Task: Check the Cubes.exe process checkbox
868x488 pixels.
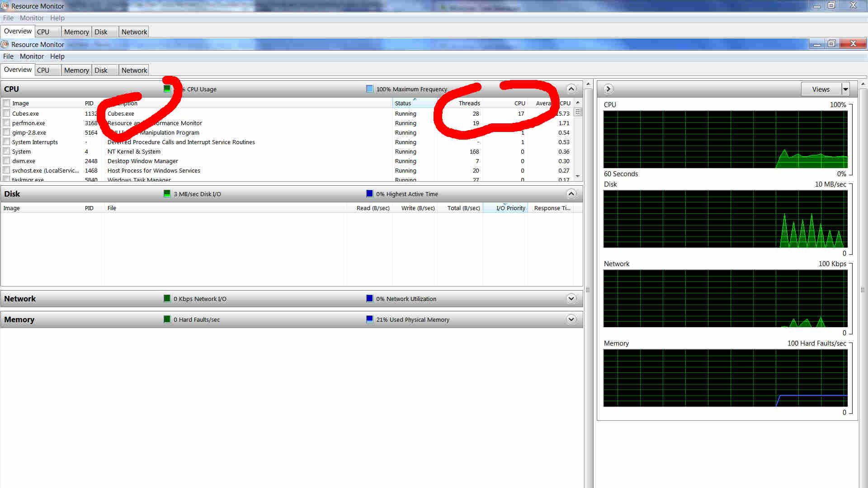Action: [x=7, y=113]
